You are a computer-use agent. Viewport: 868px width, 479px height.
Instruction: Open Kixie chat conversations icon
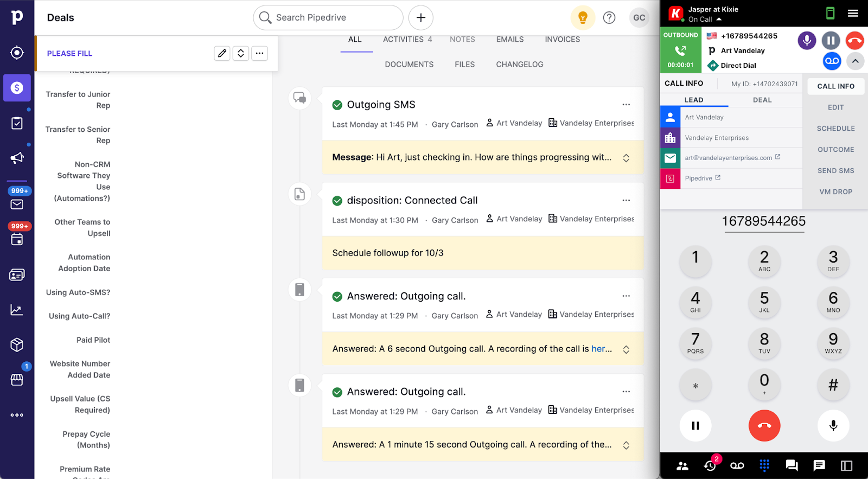[x=792, y=465]
